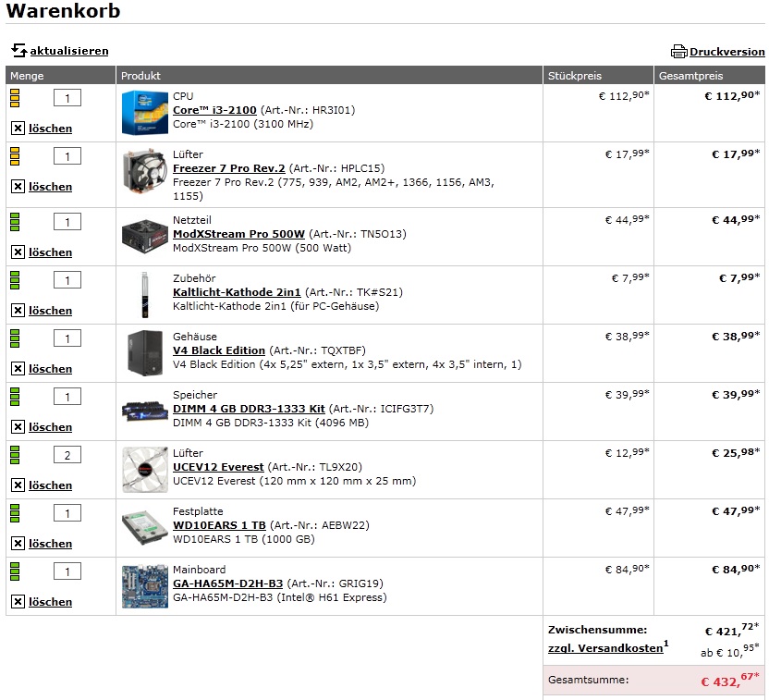Click the X delete icon for ModXStream Pro 500W
The width and height of the screenshot is (769, 700).
(18, 252)
